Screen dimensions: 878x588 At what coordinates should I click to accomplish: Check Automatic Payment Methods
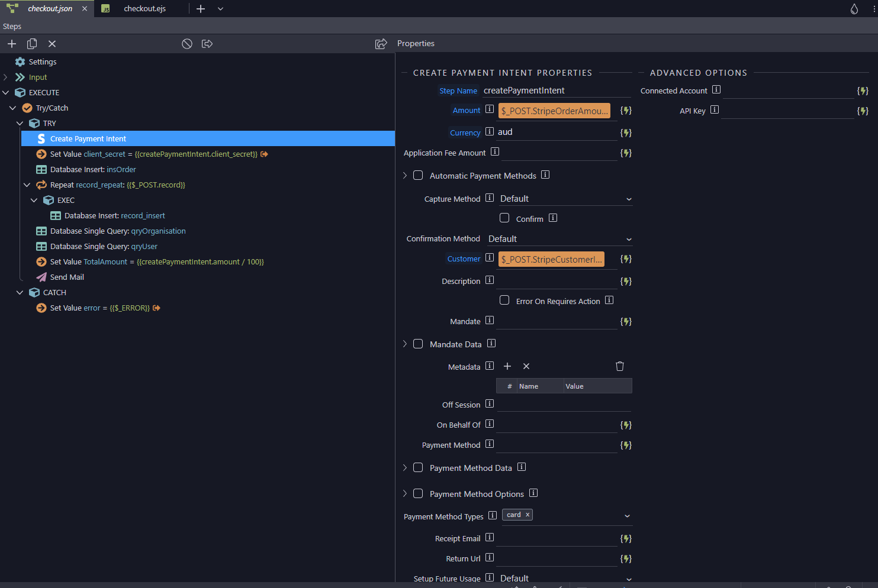point(418,175)
